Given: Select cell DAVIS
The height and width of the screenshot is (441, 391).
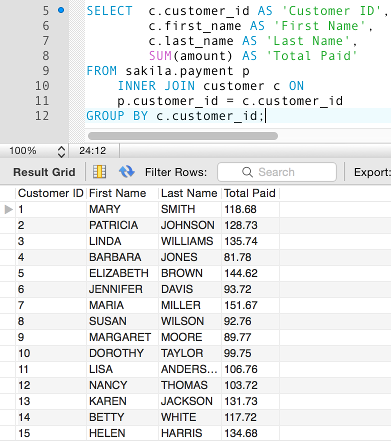Looking at the screenshot, I should [x=190, y=289].
